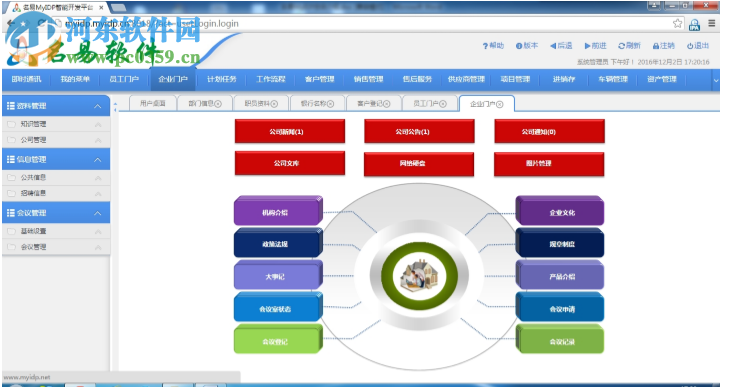Open 公司公告(1) red button
729x391 pixels.
pyautogui.click(x=419, y=132)
